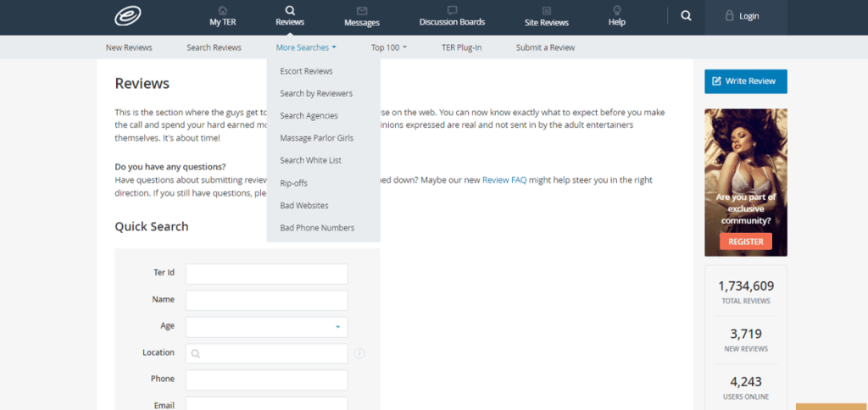This screenshot has width=868, height=410.
Task: Collapse the More Searches dropdown
Action: point(306,47)
